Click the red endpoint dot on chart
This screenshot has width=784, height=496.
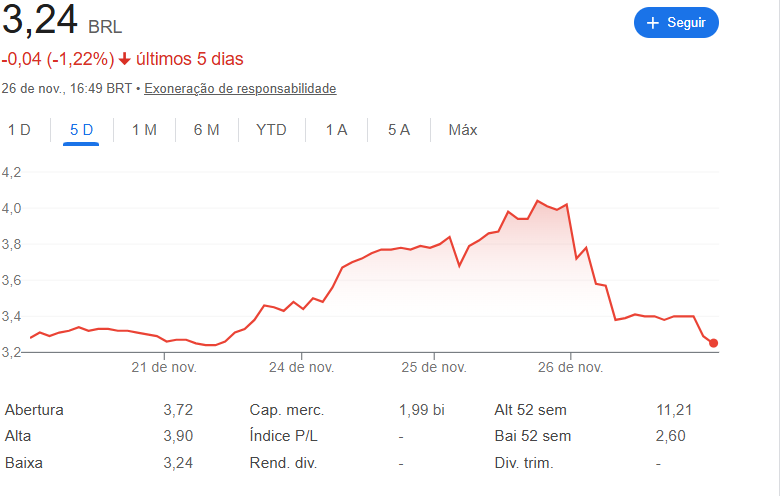pyautogui.click(x=713, y=343)
